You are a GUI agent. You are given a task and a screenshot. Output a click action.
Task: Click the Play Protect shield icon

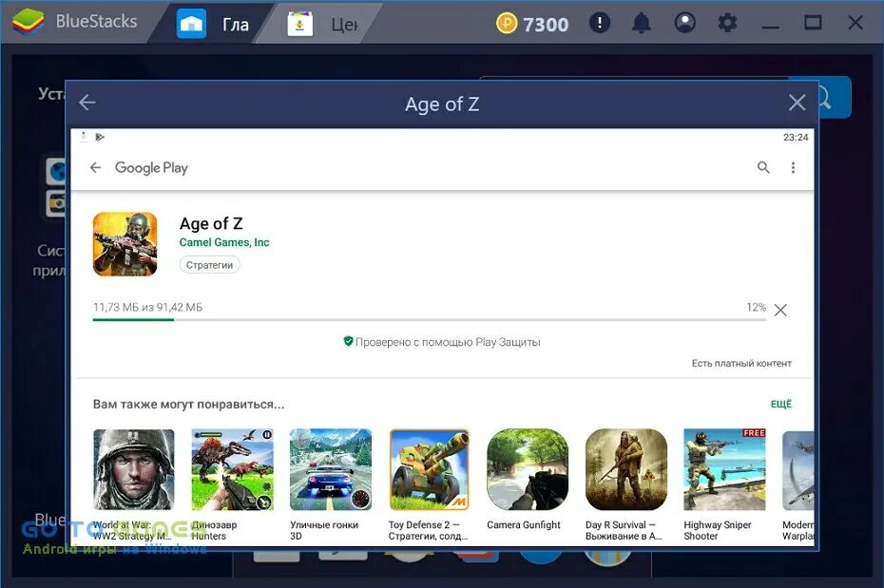[349, 341]
